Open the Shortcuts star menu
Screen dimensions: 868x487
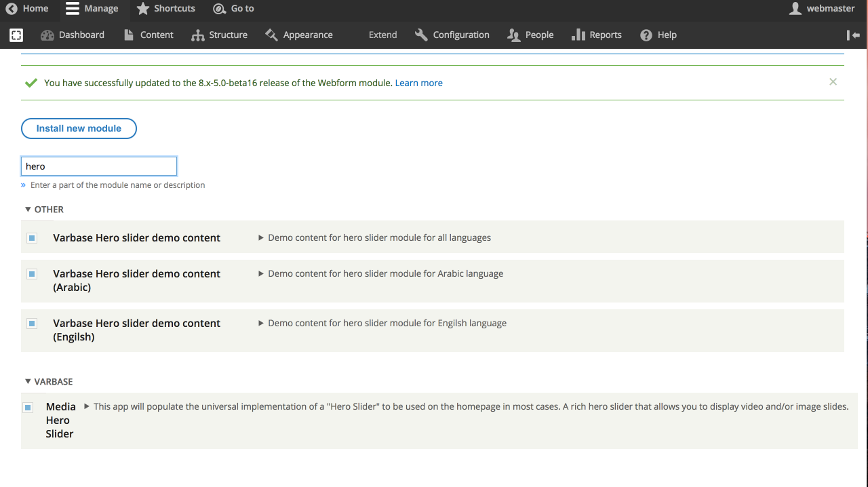(x=142, y=9)
